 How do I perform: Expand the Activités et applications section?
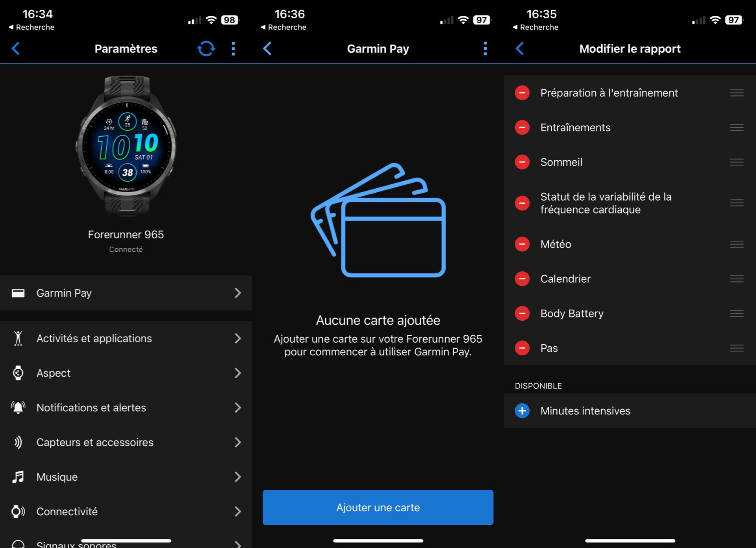[x=126, y=338]
